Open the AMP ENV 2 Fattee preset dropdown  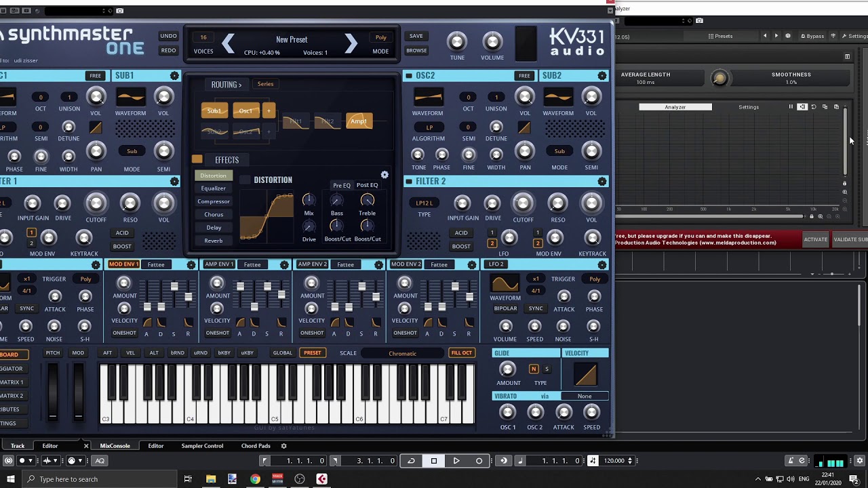[x=345, y=264]
